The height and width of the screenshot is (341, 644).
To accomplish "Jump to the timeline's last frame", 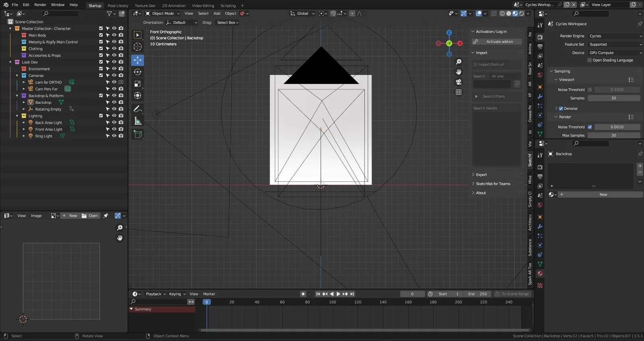I will pyautogui.click(x=352, y=294).
